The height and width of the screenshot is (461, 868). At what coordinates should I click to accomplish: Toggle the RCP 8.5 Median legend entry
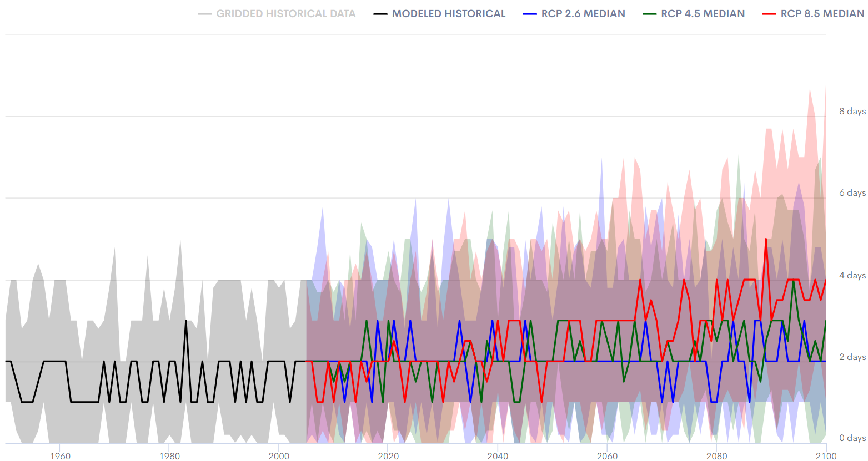(814, 14)
